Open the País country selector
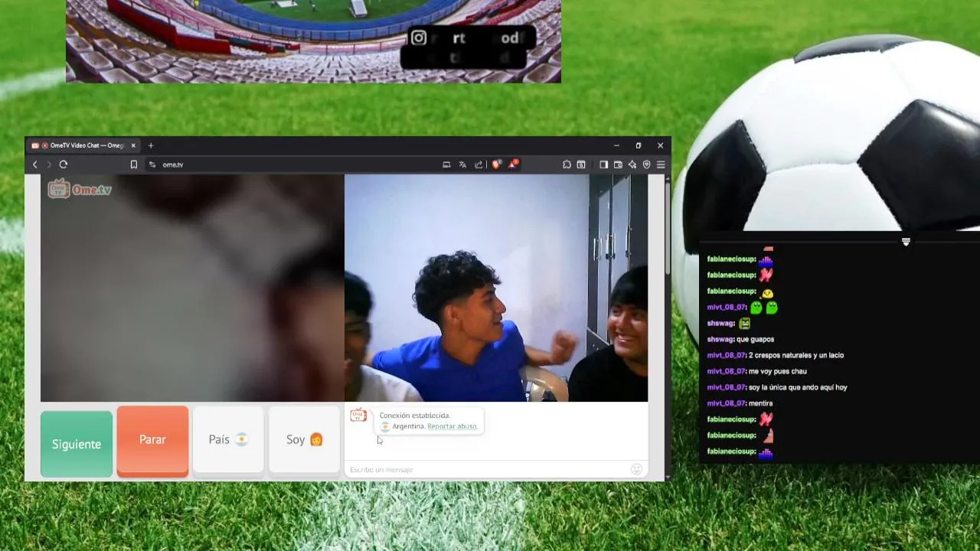The height and width of the screenshot is (551, 980). click(x=228, y=440)
